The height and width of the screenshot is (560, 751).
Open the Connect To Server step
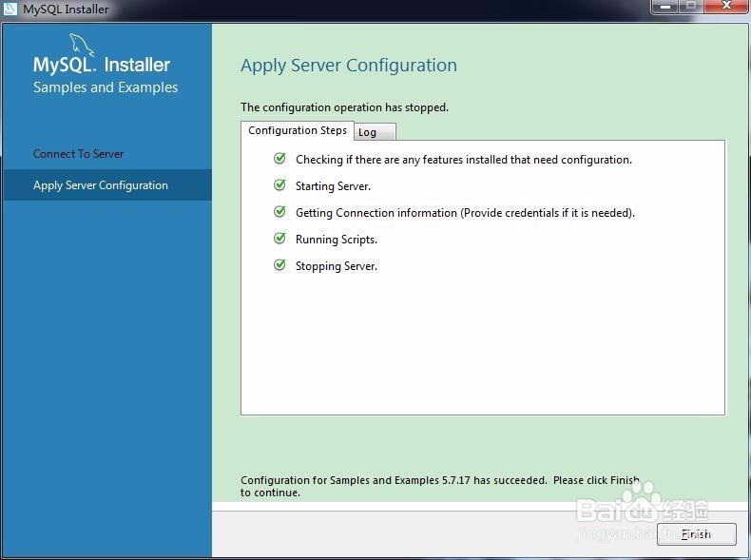tap(79, 154)
